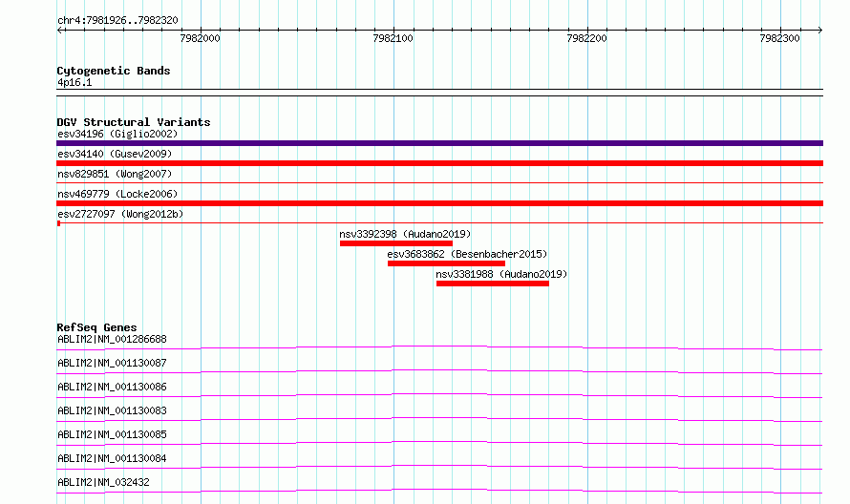The image size is (850, 504).
Task: Open variant esv3683862 (Besenbacher2015) label
Action: [467, 254]
